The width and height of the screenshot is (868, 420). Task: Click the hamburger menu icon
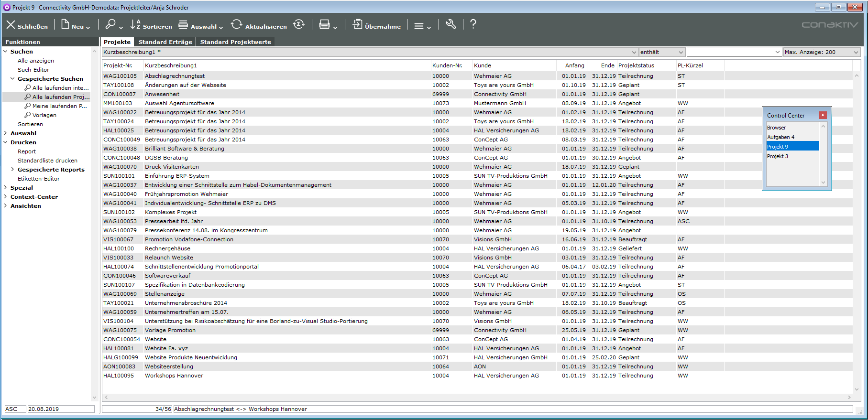point(419,26)
